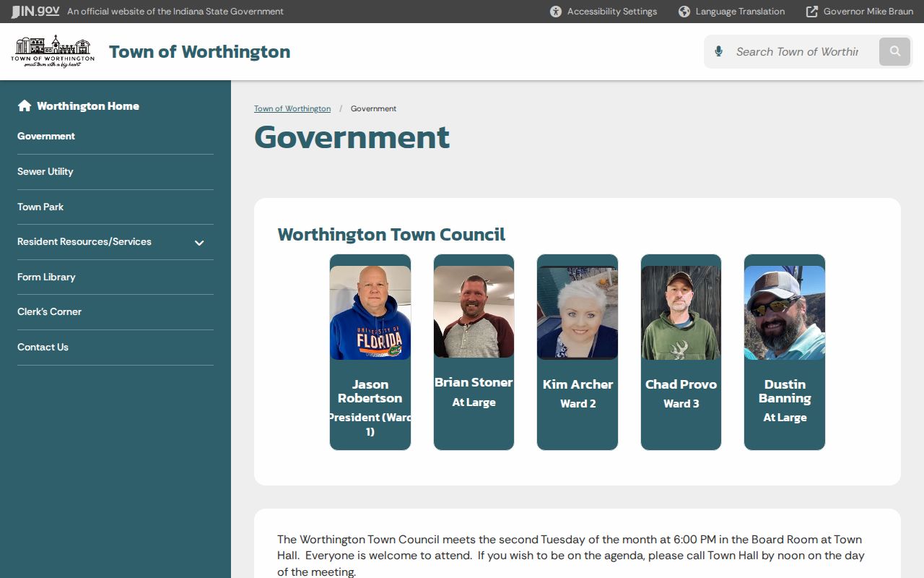The image size is (924, 578).
Task: Click the name Kim Archer
Action: 577,384
